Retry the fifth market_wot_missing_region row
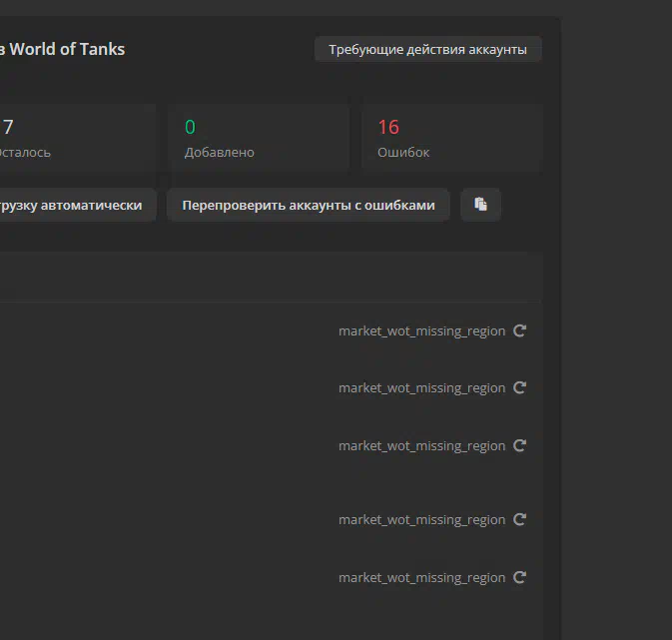The width and height of the screenshot is (672, 640). (519, 577)
